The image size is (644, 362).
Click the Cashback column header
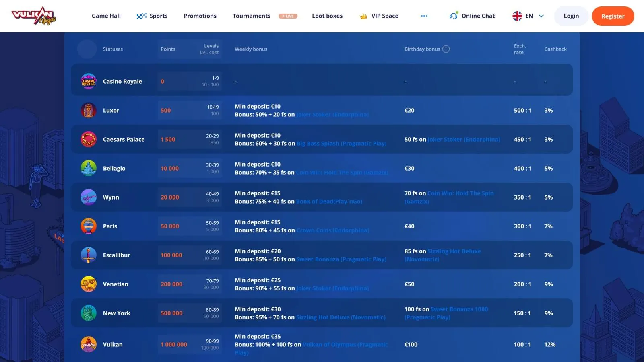point(555,49)
